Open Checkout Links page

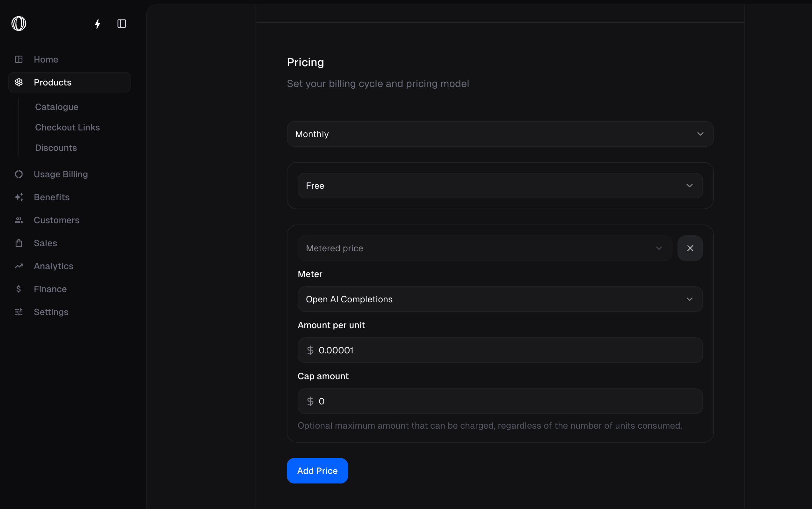coord(67,127)
